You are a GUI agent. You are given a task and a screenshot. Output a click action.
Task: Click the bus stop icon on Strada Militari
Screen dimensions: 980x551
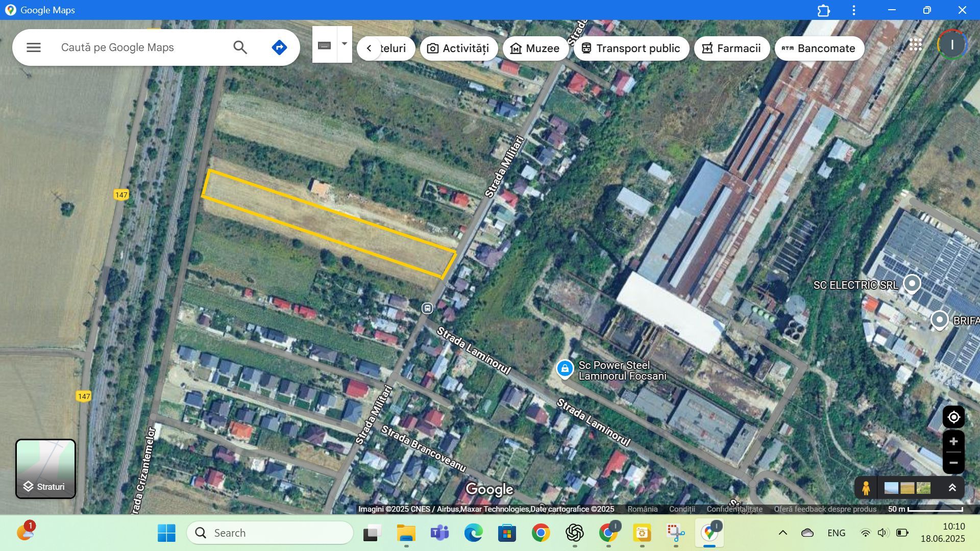427,308
